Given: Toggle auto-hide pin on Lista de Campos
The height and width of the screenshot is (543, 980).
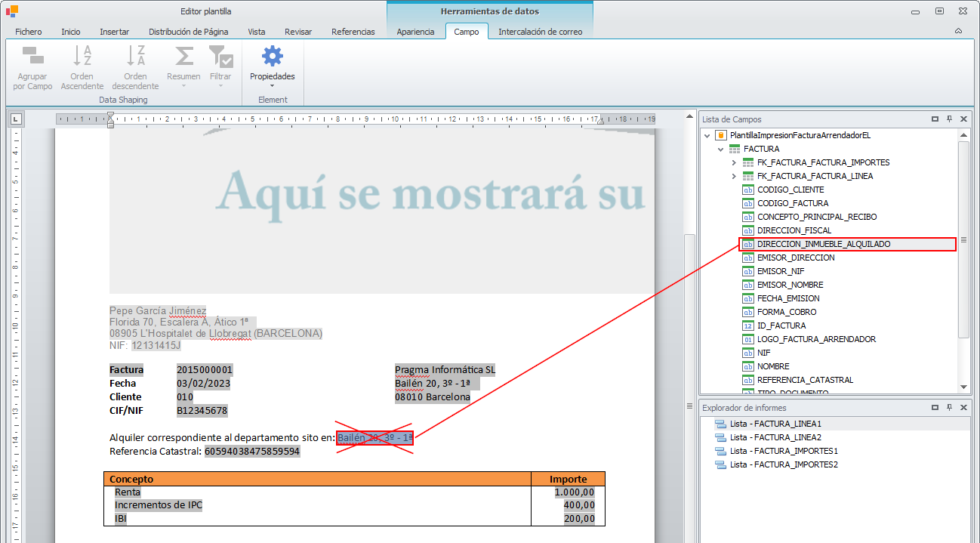Looking at the screenshot, I should (949, 119).
